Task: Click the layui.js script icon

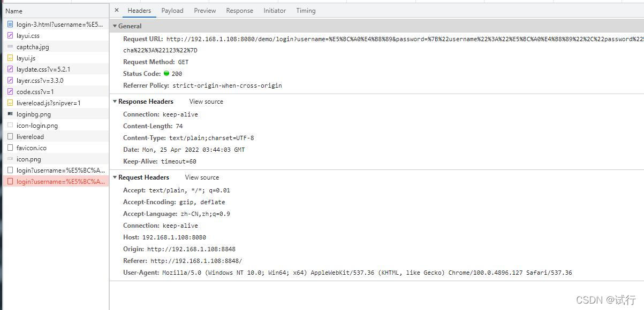Action: (x=10, y=58)
